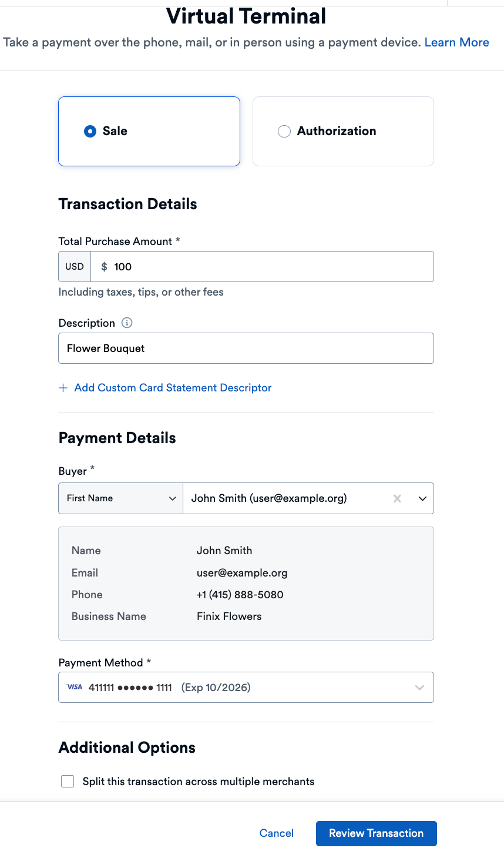Click Cancel at the bottom

[x=276, y=833]
